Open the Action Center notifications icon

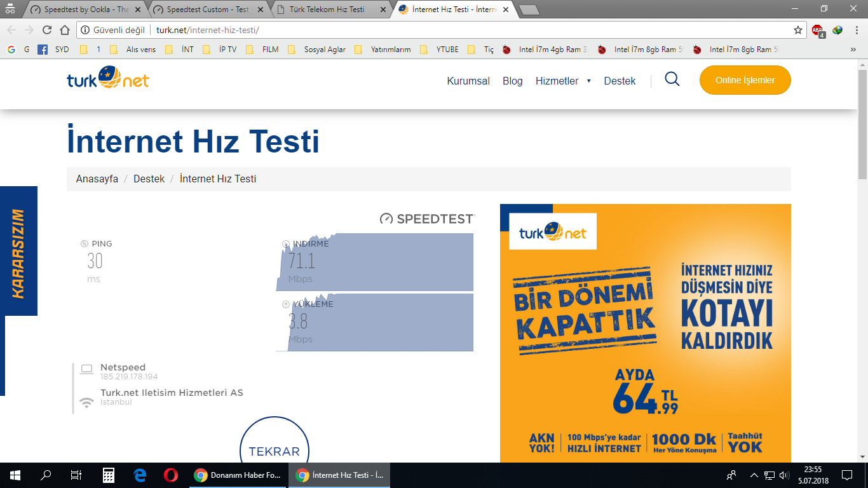(847, 475)
